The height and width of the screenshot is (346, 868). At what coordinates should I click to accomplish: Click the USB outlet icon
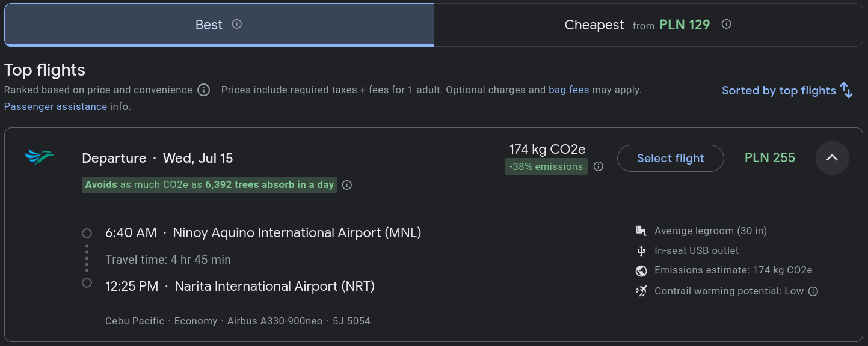pyautogui.click(x=641, y=251)
